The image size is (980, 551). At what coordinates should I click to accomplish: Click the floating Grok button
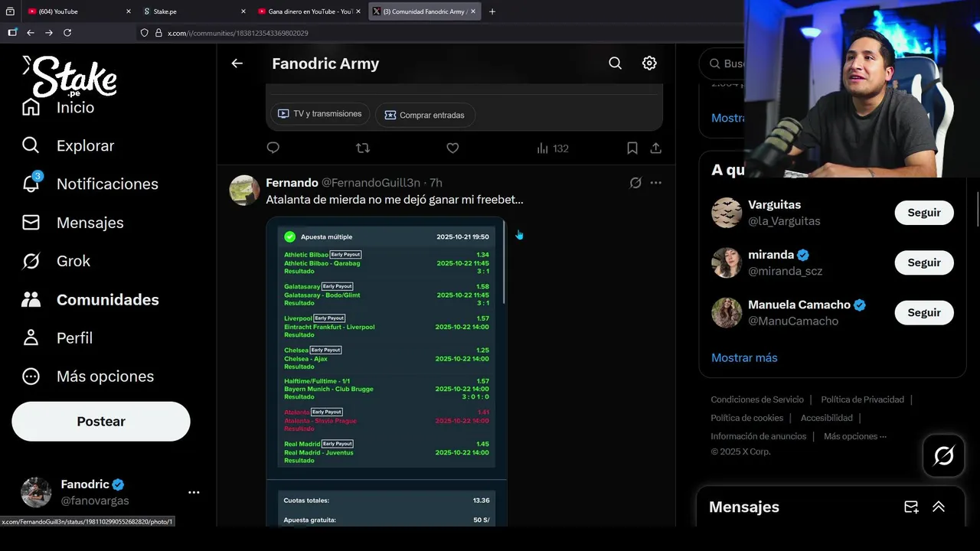coord(944,456)
